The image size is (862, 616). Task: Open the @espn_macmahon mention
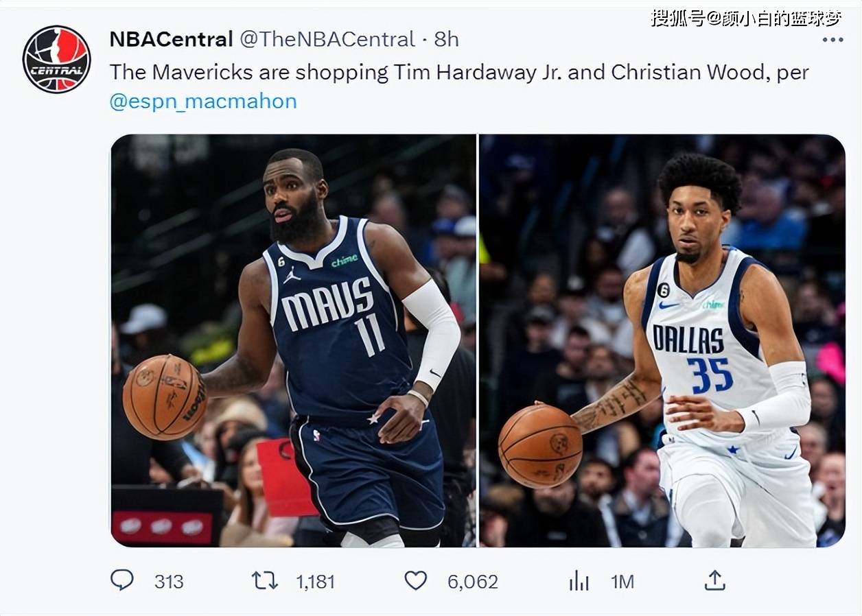203,102
